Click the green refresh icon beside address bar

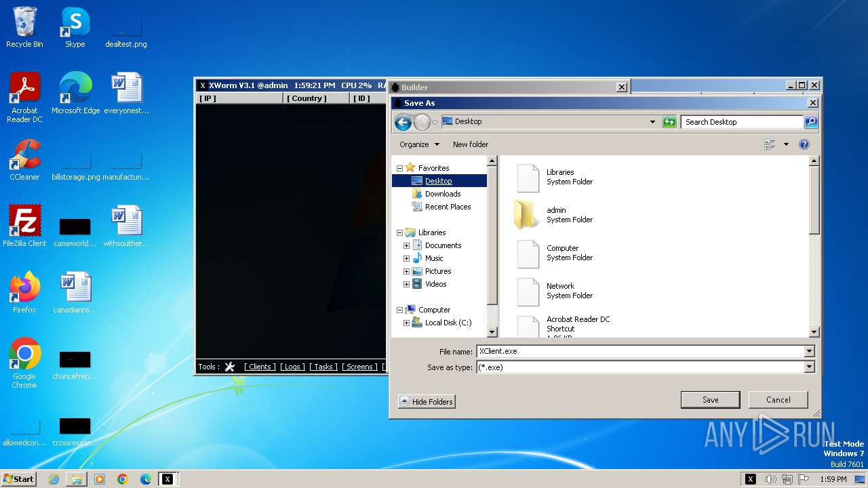point(669,122)
